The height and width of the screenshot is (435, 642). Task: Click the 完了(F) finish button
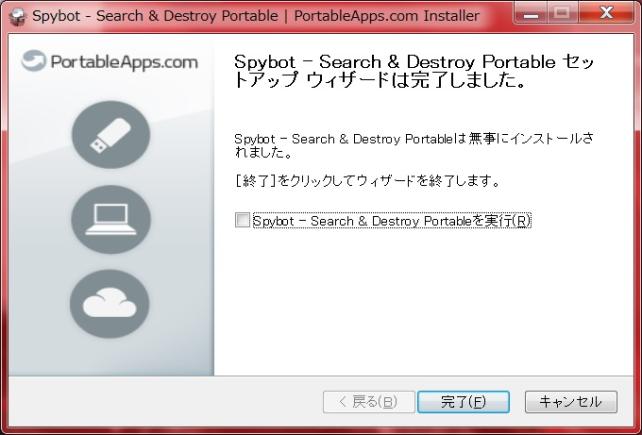(463, 402)
